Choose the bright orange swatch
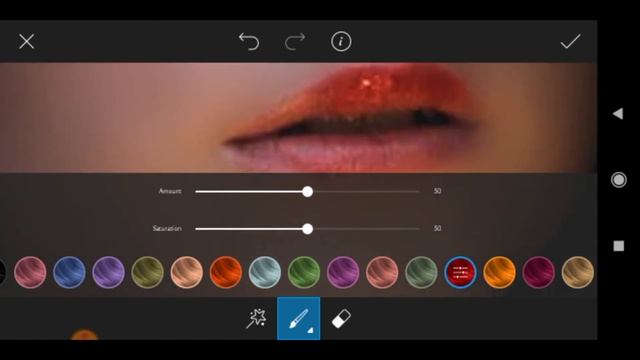The width and height of the screenshot is (640, 360). [500, 272]
